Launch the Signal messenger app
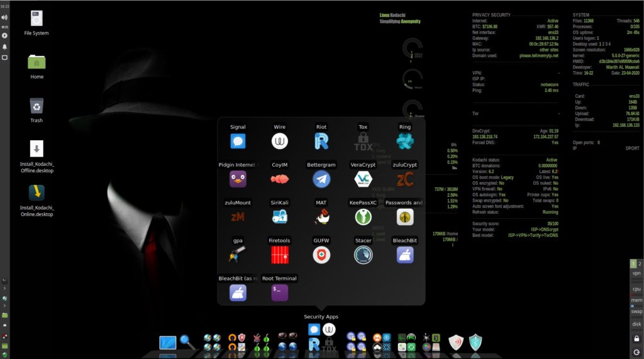This screenshot has width=644, height=359. tap(238, 141)
